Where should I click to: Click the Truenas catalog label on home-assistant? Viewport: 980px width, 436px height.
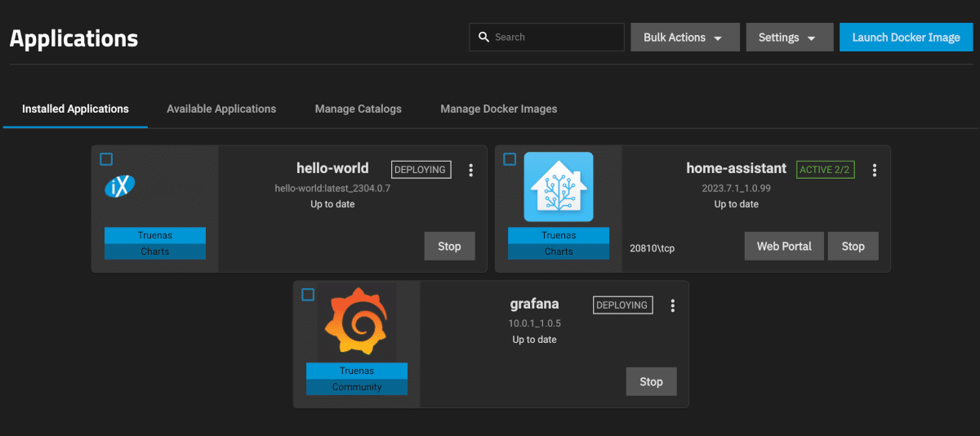[x=559, y=235]
